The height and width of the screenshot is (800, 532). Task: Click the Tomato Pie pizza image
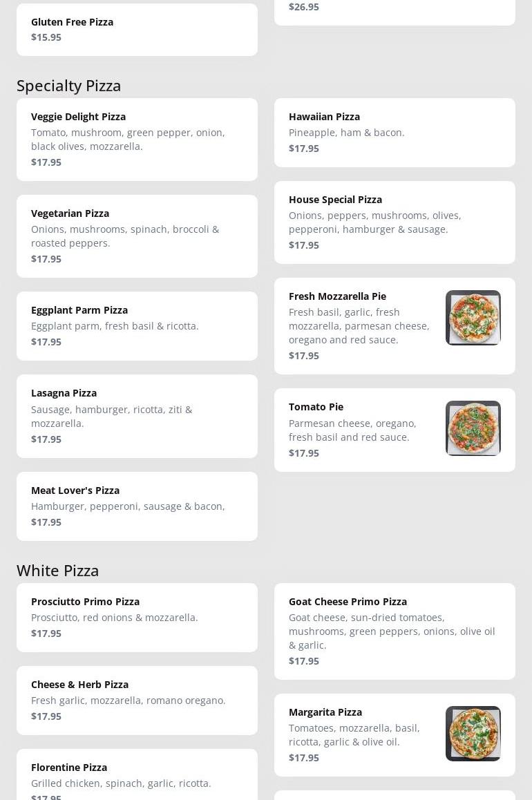(473, 428)
